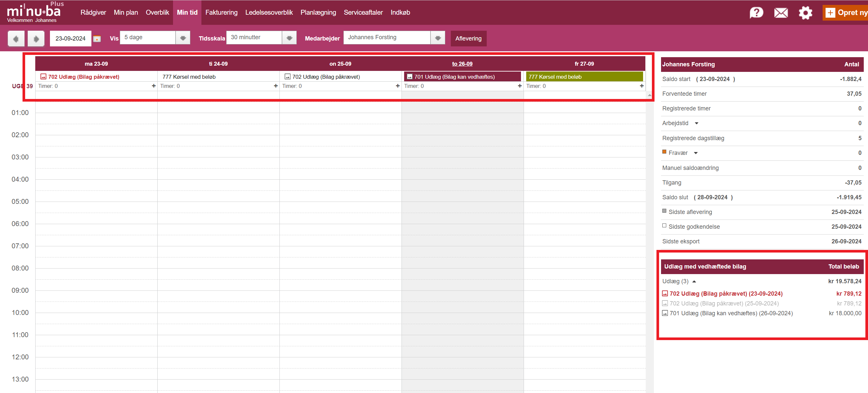Viewport: 868px width, 393px height.
Task: Click the Opret ny button
Action: [x=845, y=13]
